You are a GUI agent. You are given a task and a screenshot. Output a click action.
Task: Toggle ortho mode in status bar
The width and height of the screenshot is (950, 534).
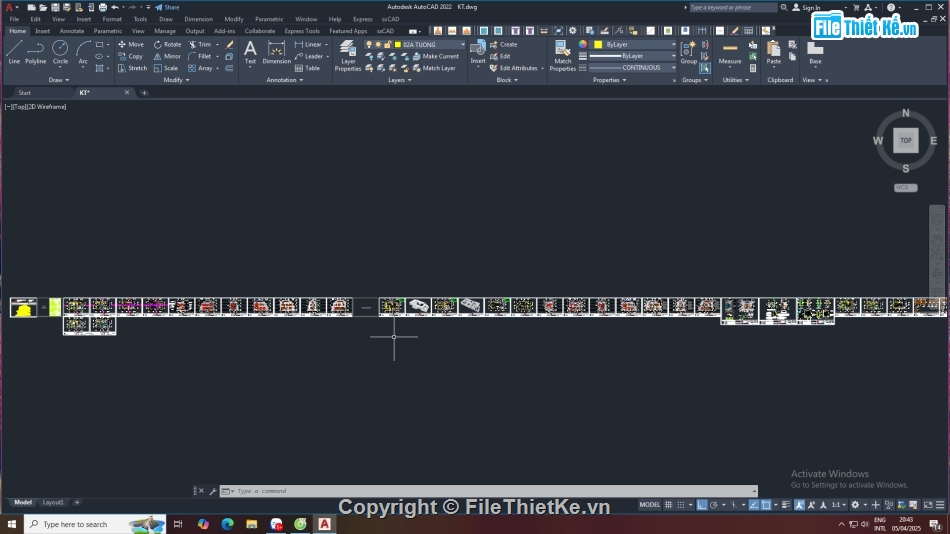pos(702,504)
